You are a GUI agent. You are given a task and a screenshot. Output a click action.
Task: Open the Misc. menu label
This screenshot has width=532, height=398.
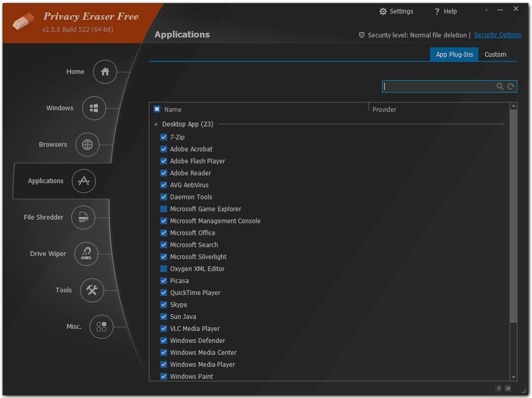click(74, 327)
